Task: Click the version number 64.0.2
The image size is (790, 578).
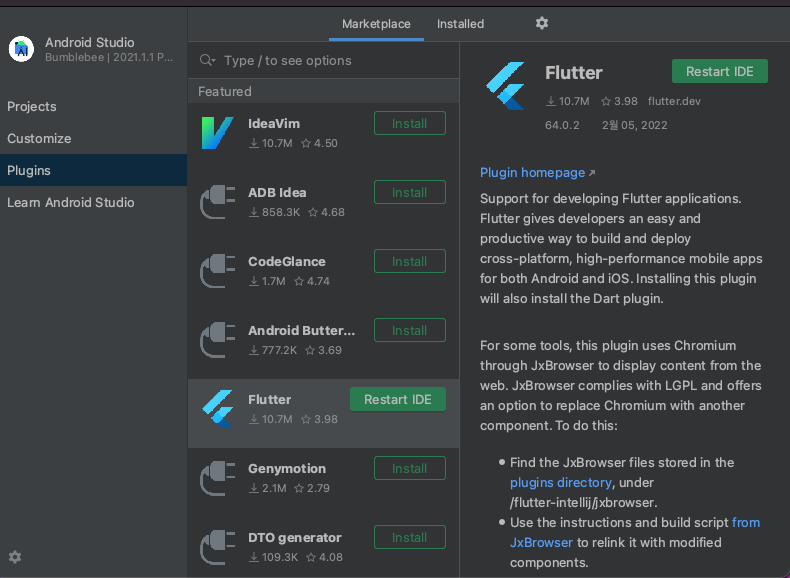Action: click(562, 125)
